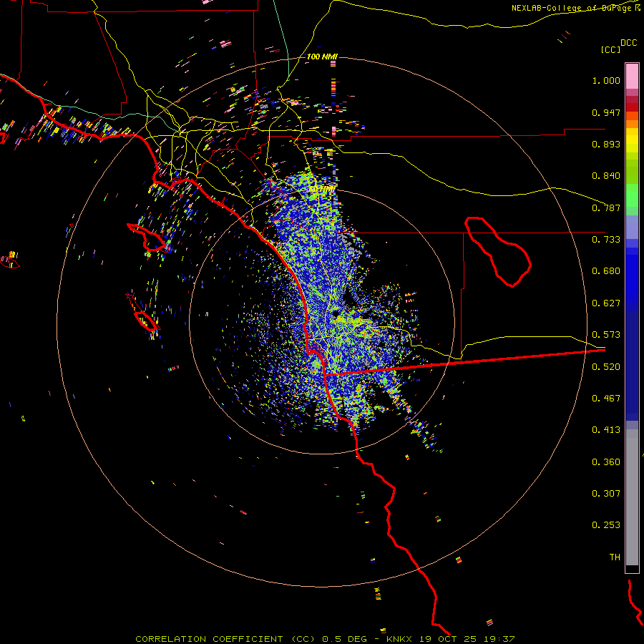Click the 0.733 color scale value
Screen dimensions: 644x644
coord(606,240)
